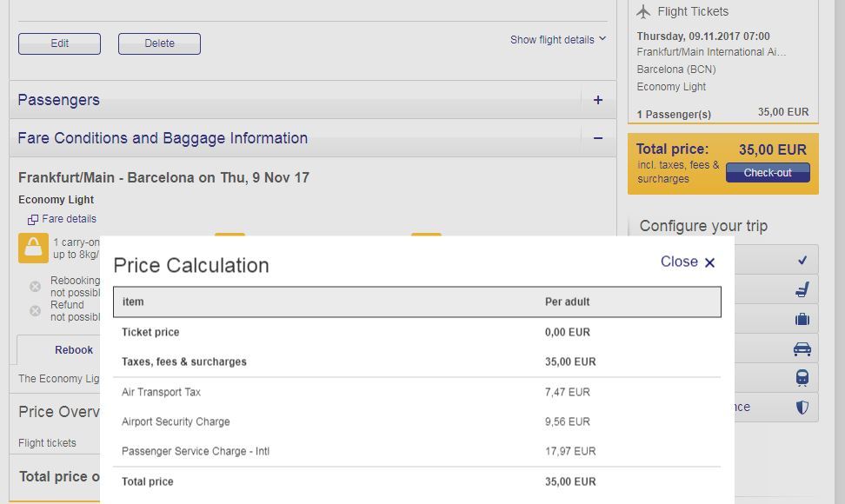Click the Refund not possible icon
Viewport: 845px width, 504px height.
35,311
